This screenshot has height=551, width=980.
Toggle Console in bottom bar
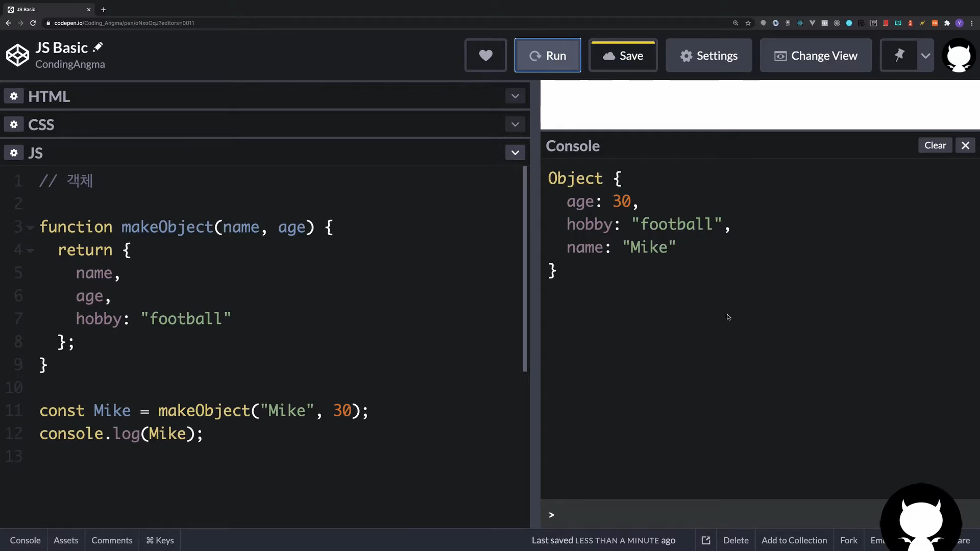click(x=25, y=540)
